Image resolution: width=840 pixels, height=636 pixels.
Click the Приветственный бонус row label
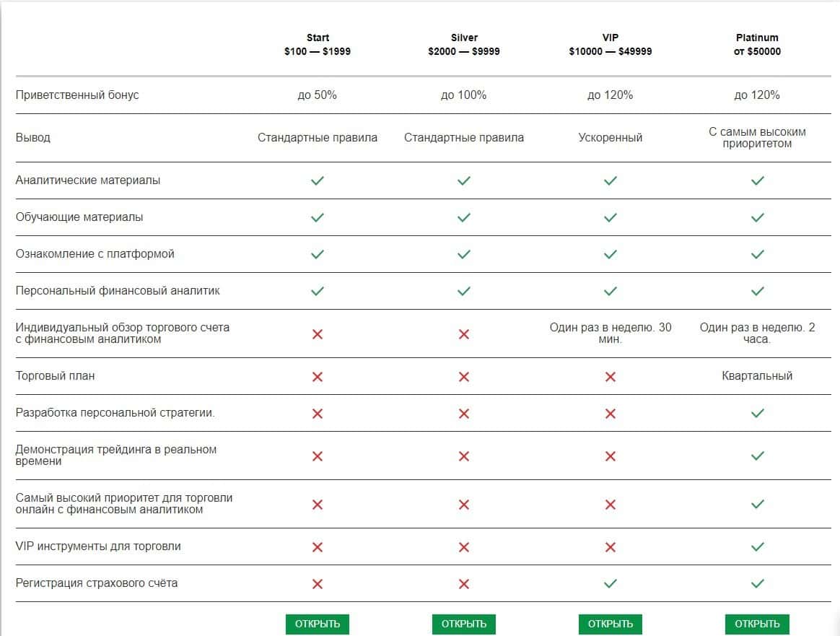77,95
